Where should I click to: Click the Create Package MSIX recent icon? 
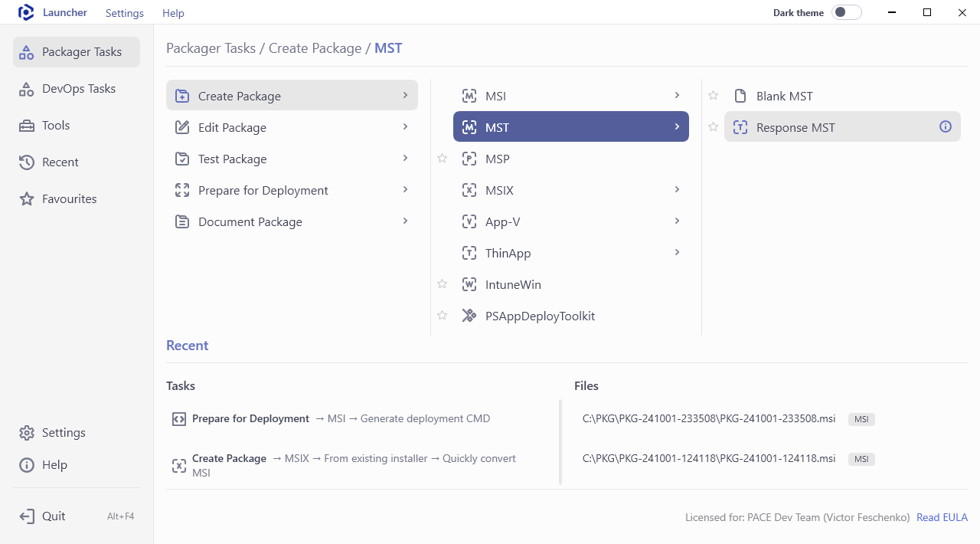point(178,465)
